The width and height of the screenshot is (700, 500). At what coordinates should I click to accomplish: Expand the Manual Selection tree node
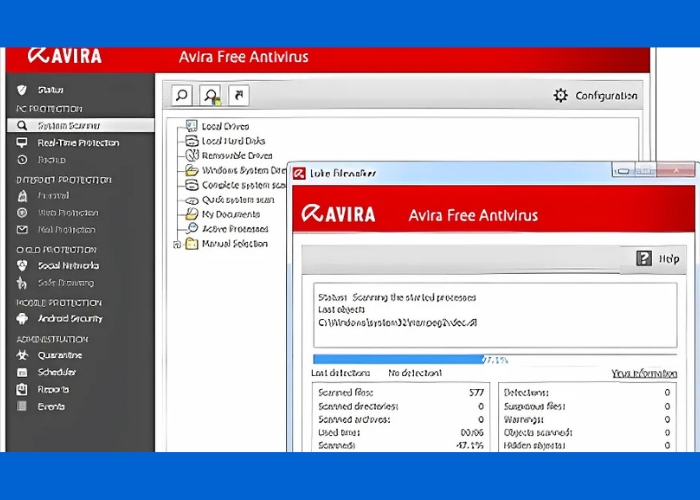coord(178,244)
